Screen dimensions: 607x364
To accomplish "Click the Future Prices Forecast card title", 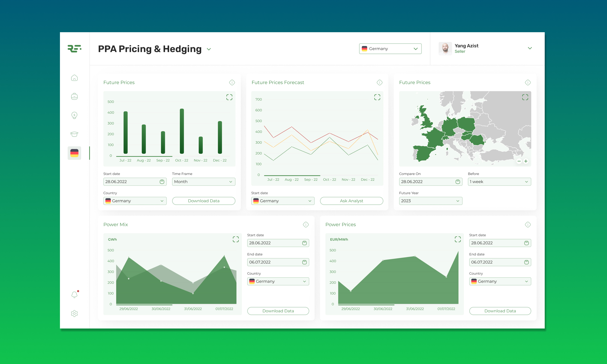I will [x=278, y=82].
